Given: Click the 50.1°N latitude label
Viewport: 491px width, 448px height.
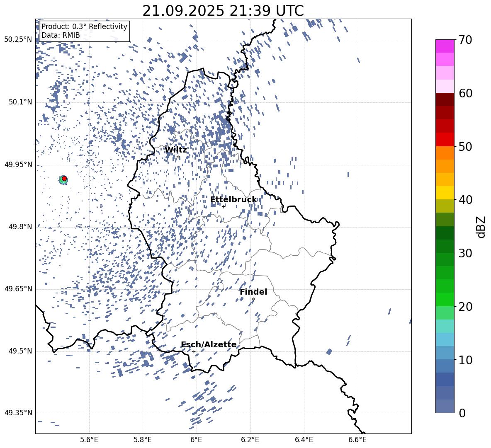Looking at the screenshot, I should pos(20,102).
